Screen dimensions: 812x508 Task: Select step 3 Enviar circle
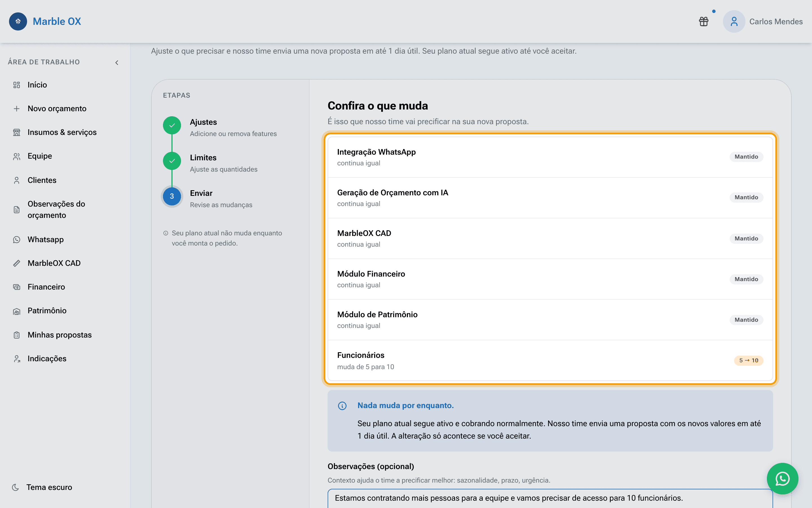pos(172,196)
